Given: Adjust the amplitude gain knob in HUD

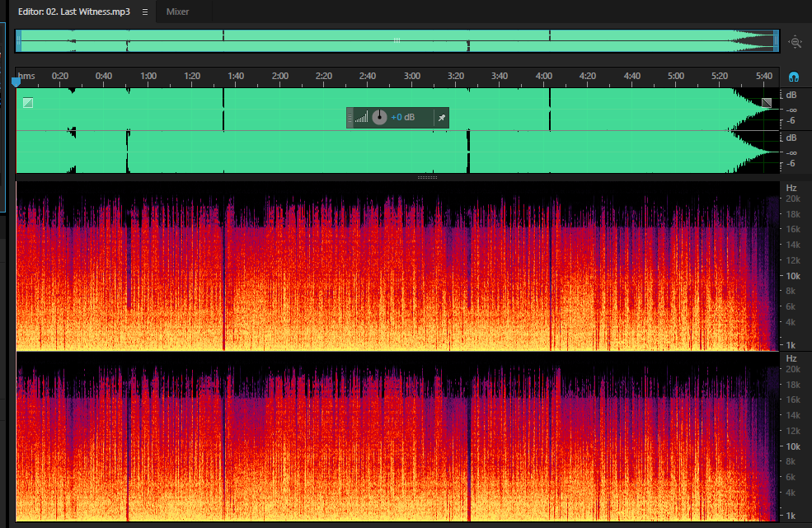Looking at the screenshot, I should 379,118.
